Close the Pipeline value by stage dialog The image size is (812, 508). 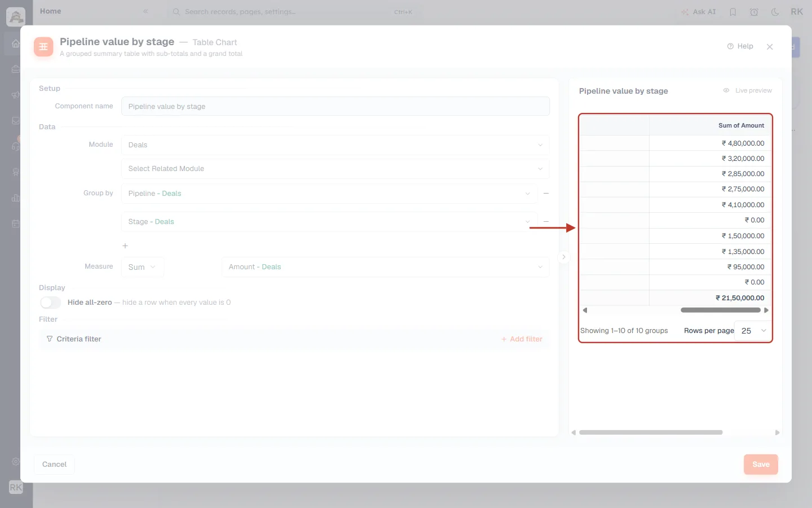[x=770, y=47]
